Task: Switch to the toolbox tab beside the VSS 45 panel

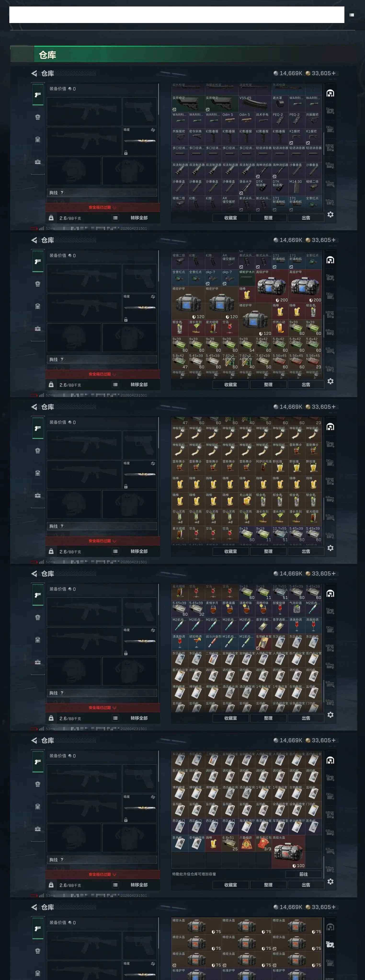Action: (38, 162)
